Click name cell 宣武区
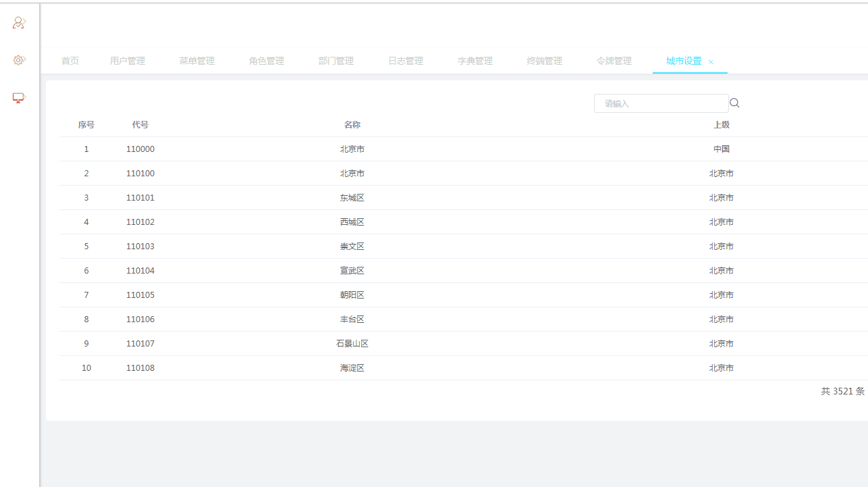The image size is (868, 487). [x=352, y=271]
